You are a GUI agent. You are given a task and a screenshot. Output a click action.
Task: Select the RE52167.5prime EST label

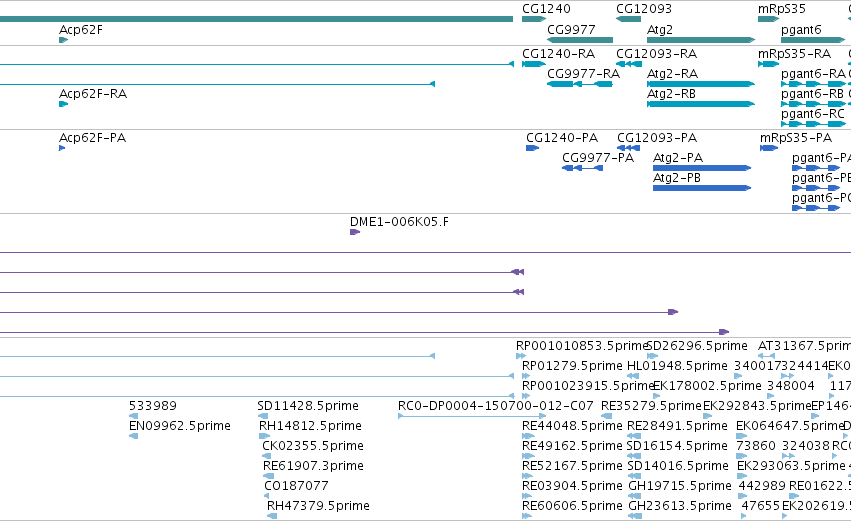[572, 466]
